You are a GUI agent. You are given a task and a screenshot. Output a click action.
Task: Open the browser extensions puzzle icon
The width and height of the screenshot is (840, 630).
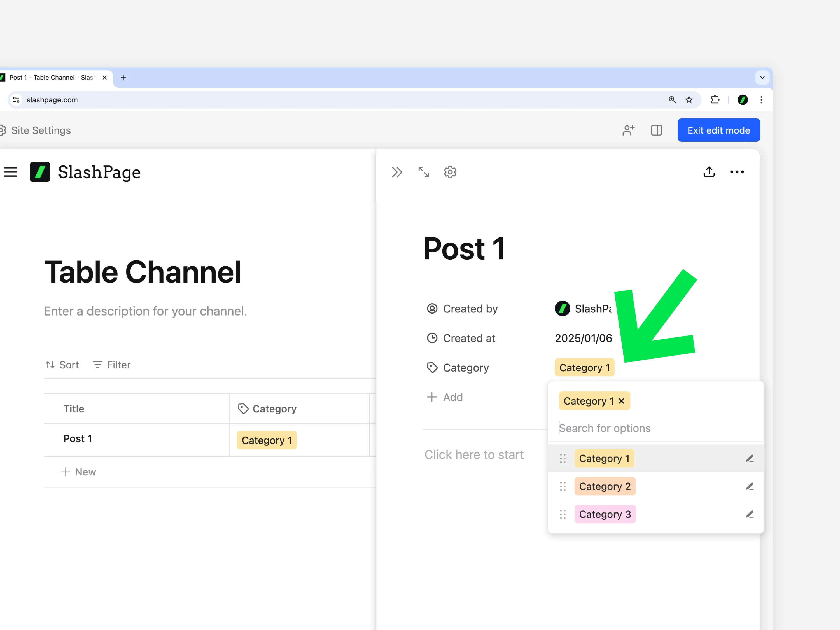(x=715, y=99)
